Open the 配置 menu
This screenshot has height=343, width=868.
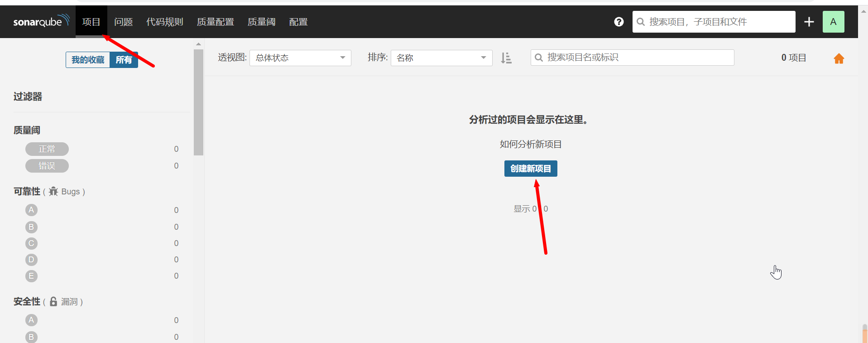[x=298, y=22]
